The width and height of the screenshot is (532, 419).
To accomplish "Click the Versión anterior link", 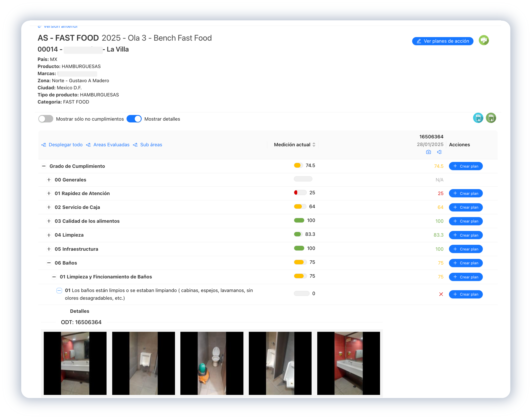I will tap(58, 26).
